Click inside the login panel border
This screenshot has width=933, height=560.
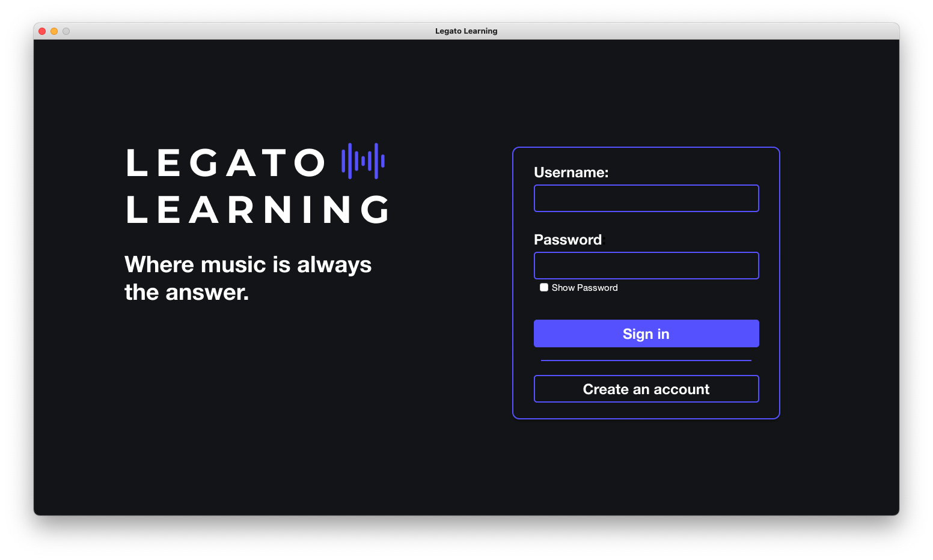pyautogui.click(x=646, y=306)
